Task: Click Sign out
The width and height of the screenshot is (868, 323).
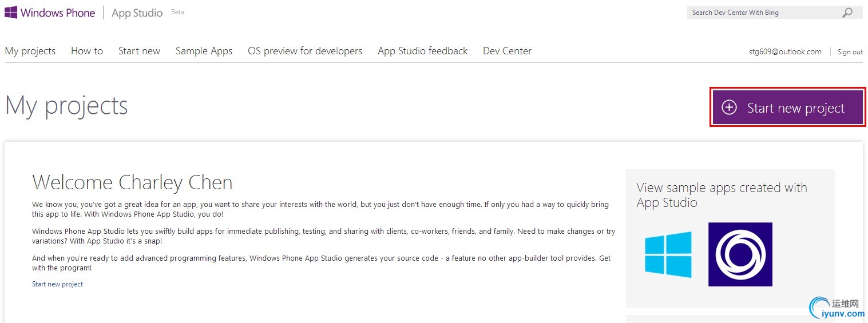Action: click(x=850, y=52)
